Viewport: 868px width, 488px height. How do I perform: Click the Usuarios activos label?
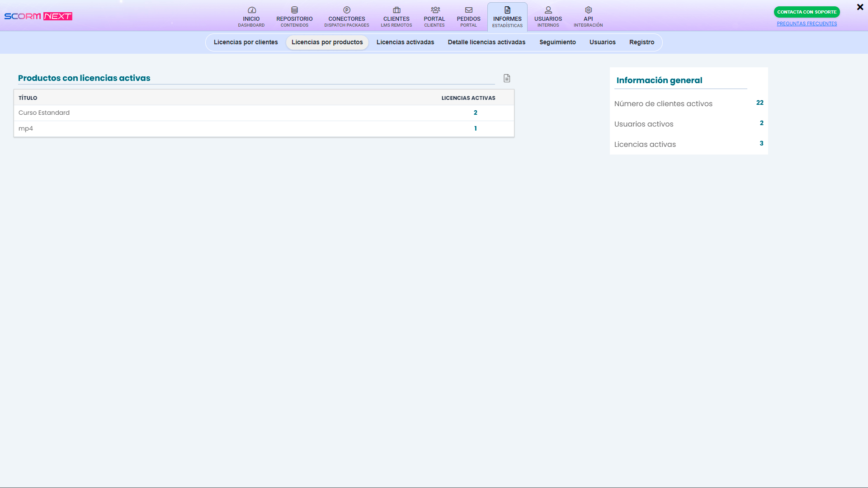click(644, 124)
